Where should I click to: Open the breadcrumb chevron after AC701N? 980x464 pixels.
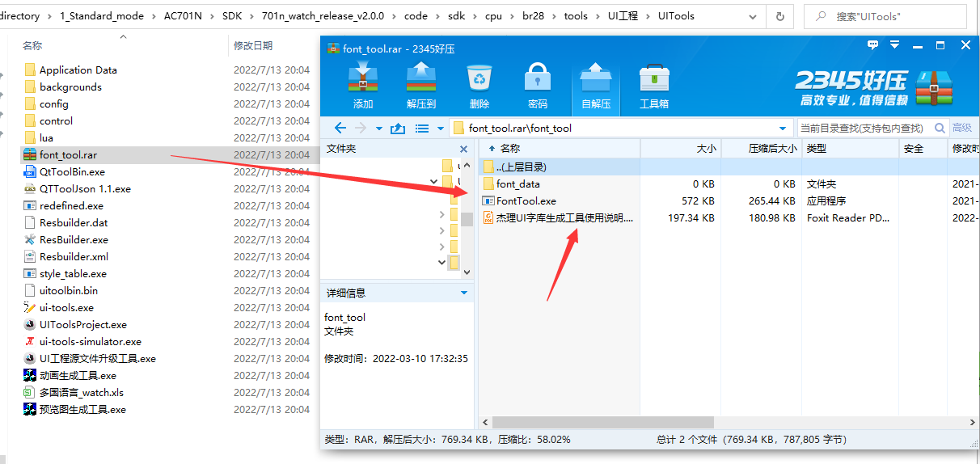[x=213, y=16]
